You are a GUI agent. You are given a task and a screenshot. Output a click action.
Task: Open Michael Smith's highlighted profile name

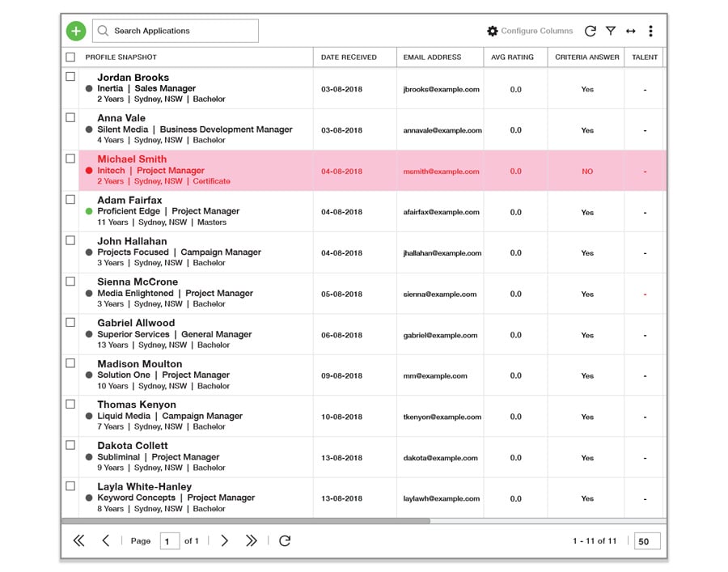tap(132, 159)
